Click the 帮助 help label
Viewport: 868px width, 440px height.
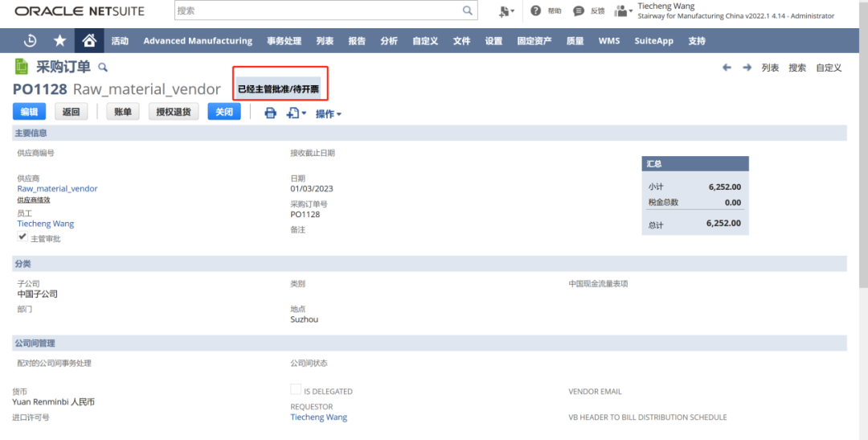[x=555, y=11]
